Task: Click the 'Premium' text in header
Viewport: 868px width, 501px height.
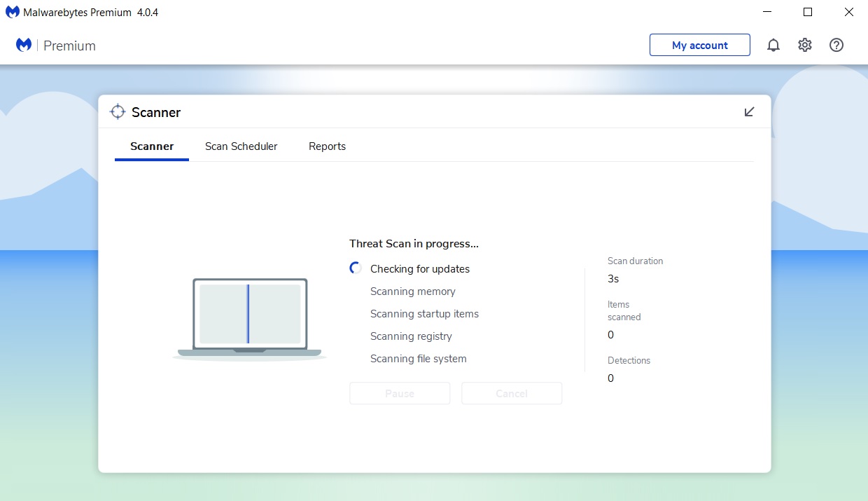Action: coord(69,46)
